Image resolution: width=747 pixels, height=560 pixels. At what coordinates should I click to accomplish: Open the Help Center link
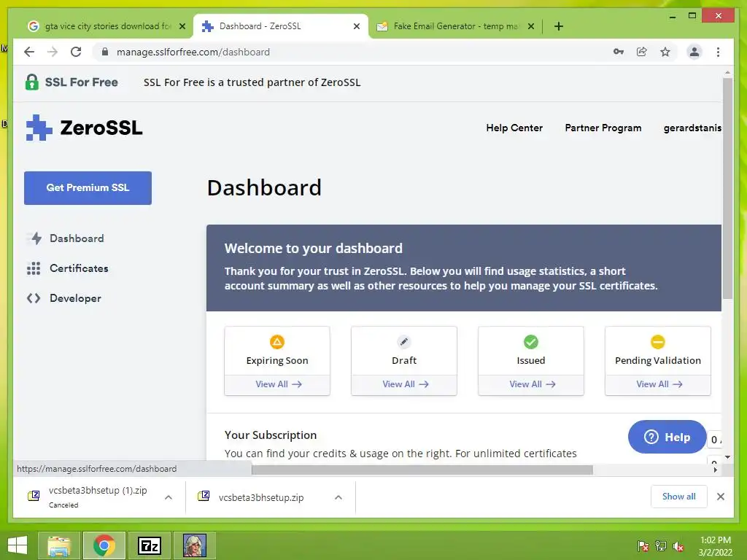pos(514,128)
